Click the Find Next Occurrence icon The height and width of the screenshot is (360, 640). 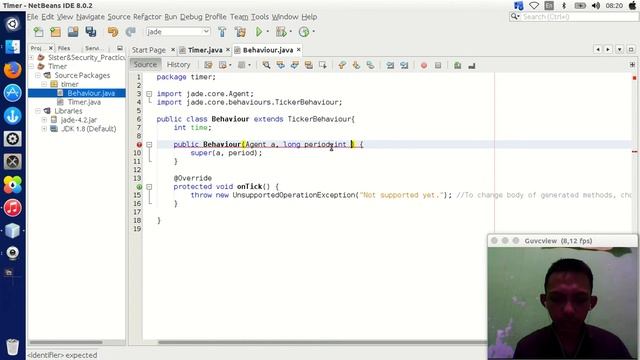pyautogui.click(x=294, y=65)
